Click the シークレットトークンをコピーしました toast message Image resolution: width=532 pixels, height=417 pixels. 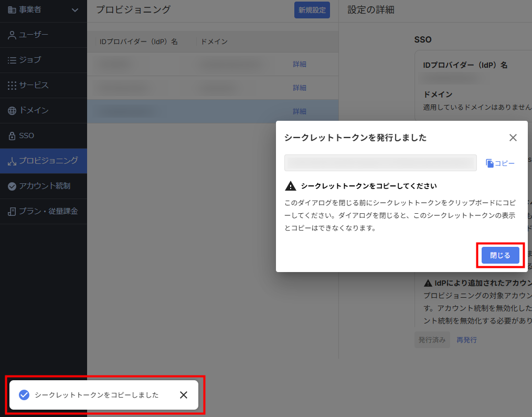click(97, 395)
